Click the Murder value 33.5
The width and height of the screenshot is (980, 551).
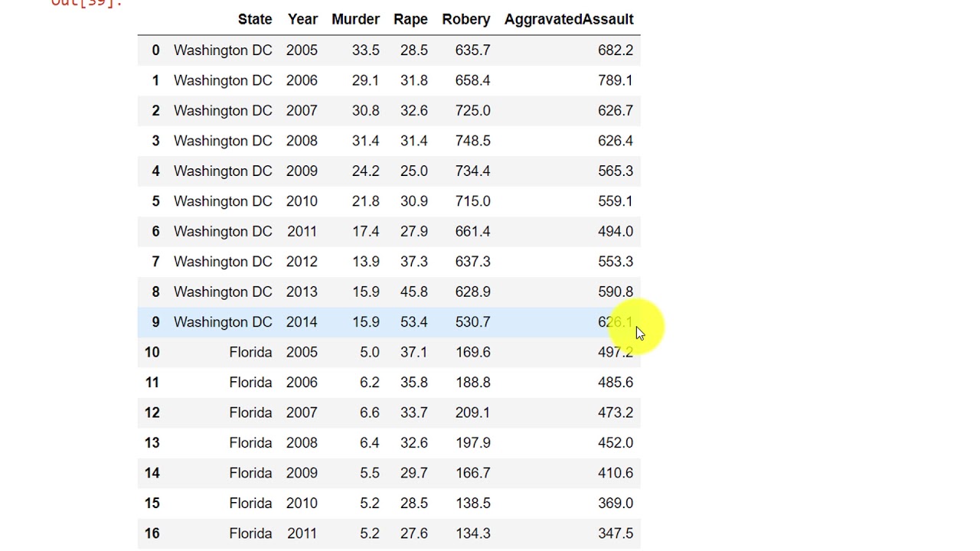click(365, 51)
